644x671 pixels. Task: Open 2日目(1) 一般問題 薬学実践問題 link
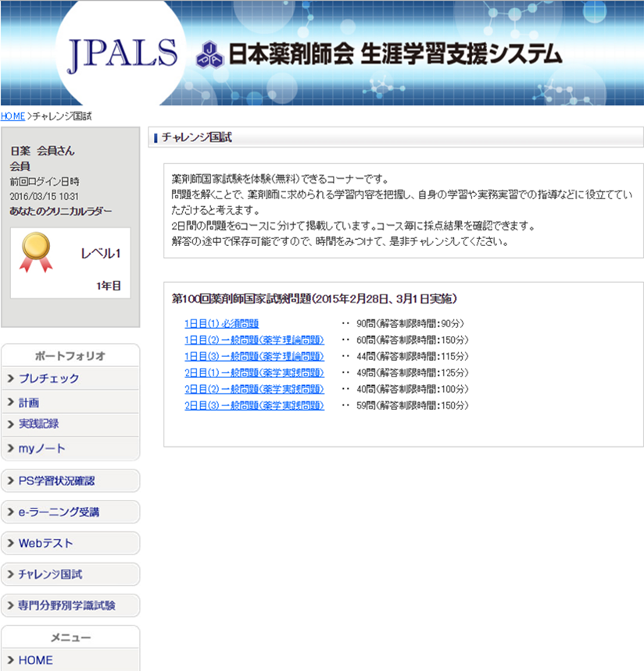254,373
